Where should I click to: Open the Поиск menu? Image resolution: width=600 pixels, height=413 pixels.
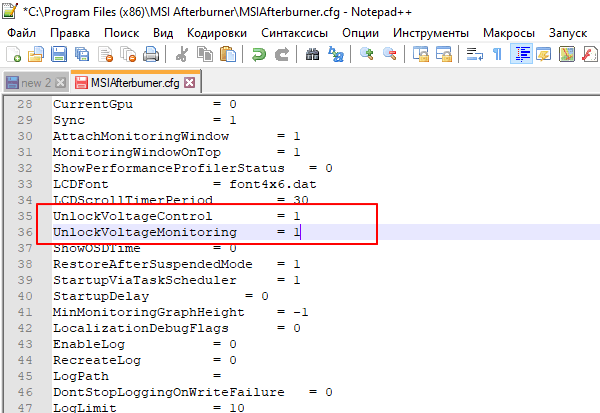tap(121, 33)
